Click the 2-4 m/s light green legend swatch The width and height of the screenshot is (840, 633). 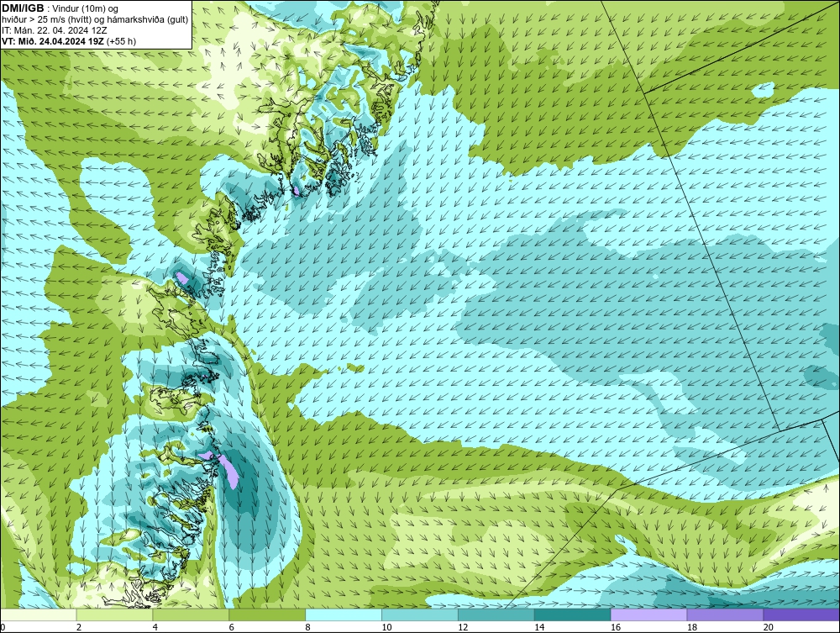coord(114,615)
